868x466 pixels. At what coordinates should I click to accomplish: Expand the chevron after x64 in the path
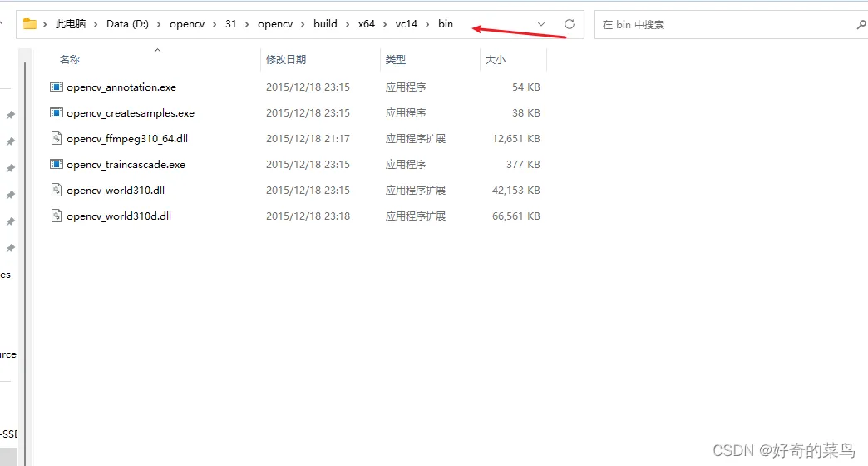click(x=385, y=24)
